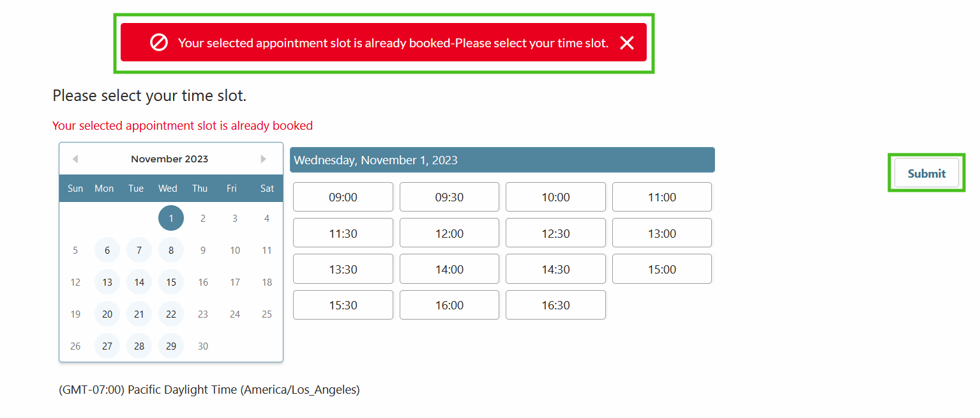Pick the 11:00 appointment slot

point(661,197)
